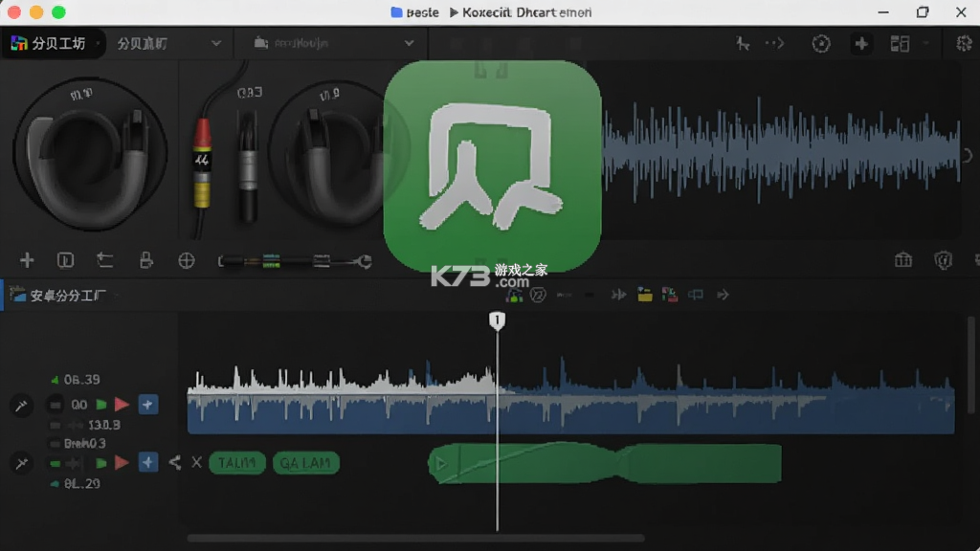Click the TALM green button
Image resolution: width=980 pixels, height=551 pixels.
[x=237, y=463]
